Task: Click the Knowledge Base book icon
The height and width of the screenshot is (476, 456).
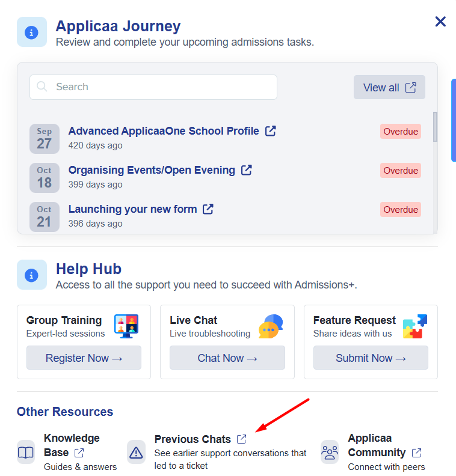Action: point(26,452)
